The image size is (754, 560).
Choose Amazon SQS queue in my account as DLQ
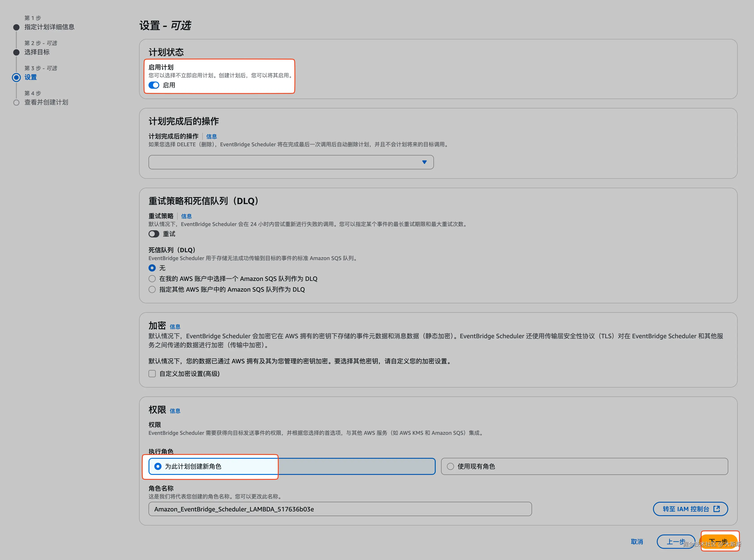tap(152, 279)
